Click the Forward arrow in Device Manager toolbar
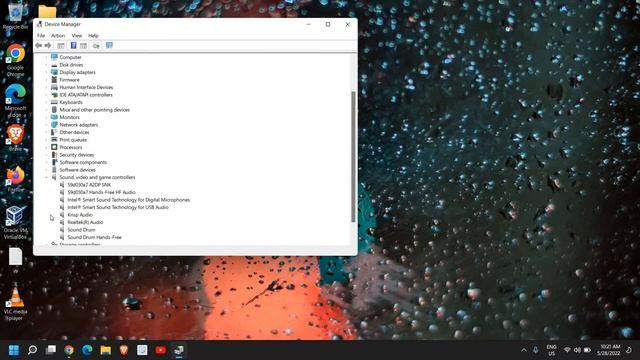The width and height of the screenshot is (640, 360). click(x=48, y=45)
